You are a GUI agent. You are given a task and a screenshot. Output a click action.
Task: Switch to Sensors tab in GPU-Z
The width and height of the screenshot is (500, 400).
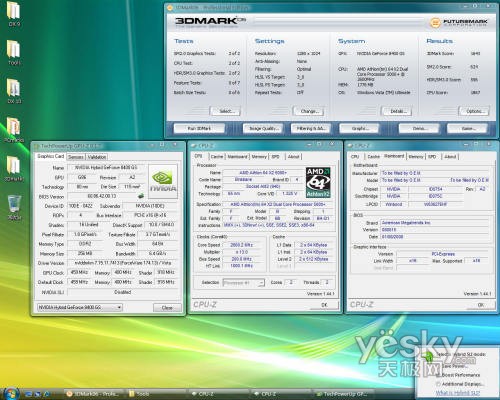click(76, 157)
